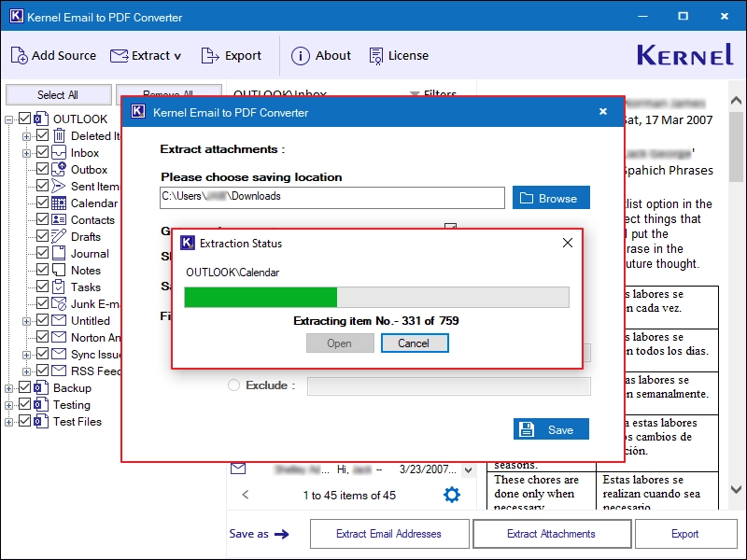Click the saving location path field
This screenshot has height=560, width=747.
tap(332, 198)
